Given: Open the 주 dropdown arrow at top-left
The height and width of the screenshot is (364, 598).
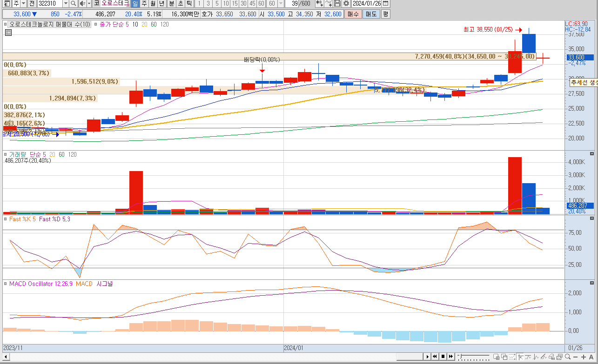Looking at the screenshot, I should [24, 3].
